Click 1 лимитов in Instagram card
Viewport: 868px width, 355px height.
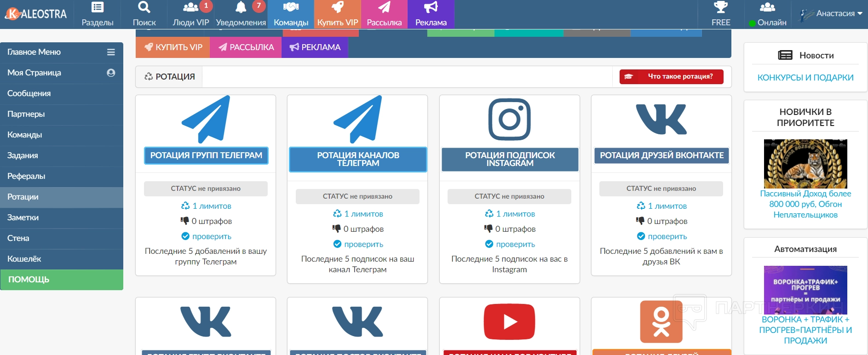[510, 214]
